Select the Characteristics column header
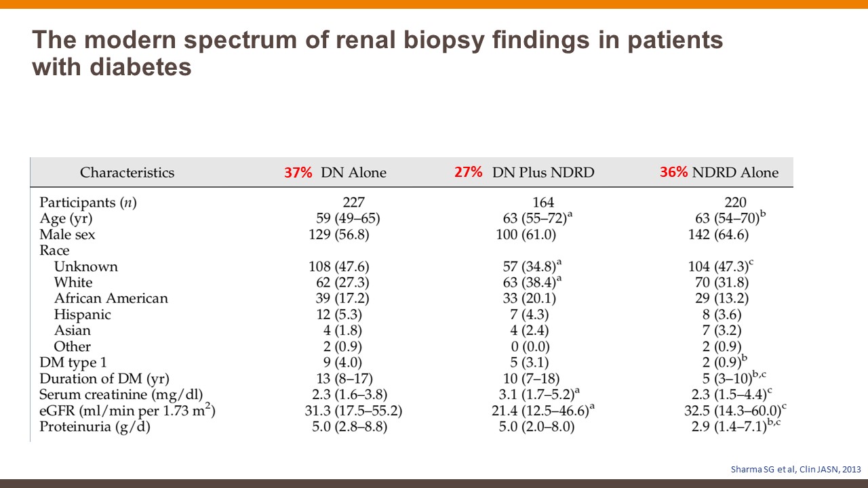This screenshot has height=488, width=868. coord(127,173)
